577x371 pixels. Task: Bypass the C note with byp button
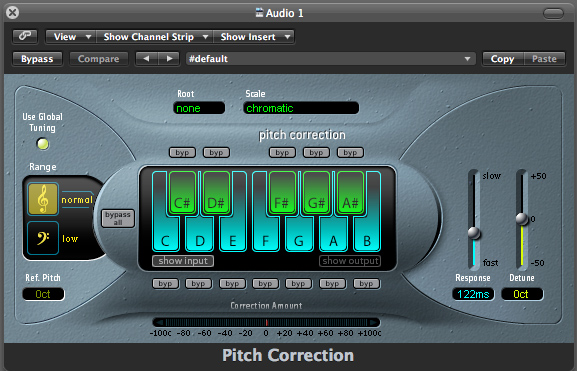pos(165,284)
